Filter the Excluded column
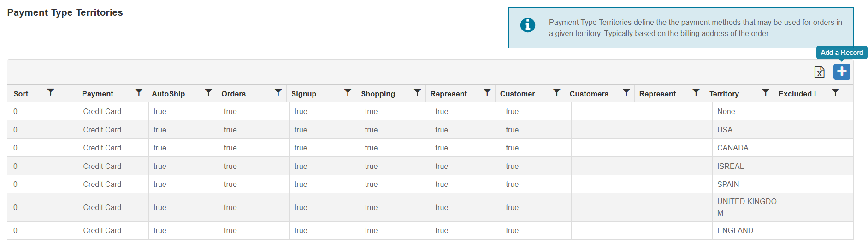 click(x=835, y=93)
